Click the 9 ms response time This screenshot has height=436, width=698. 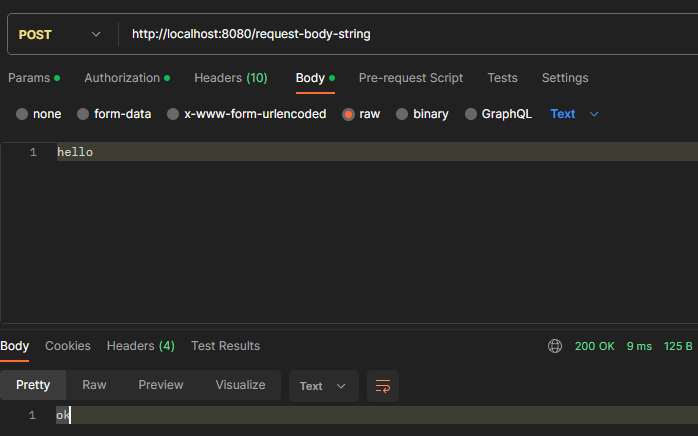tap(639, 346)
